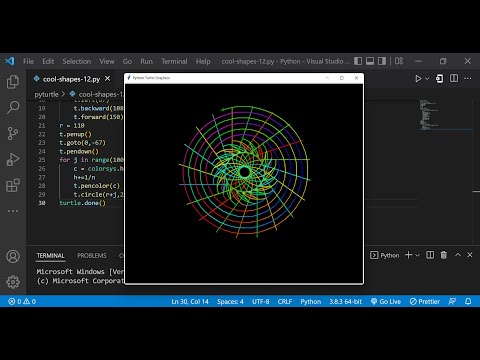Viewport: 480px width, 360px height.
Task: Toggle secondary side bar layout icon
Action: tap(382, 61)
